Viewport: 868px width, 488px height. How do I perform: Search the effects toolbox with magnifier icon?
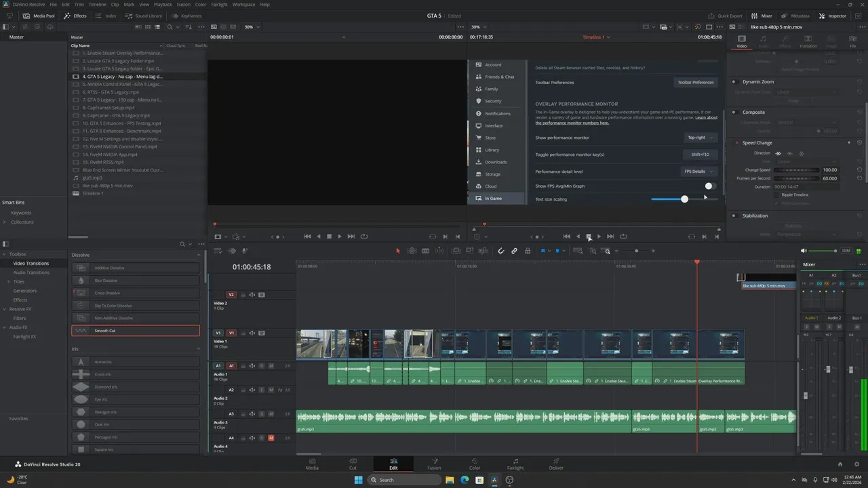[182, 244]
